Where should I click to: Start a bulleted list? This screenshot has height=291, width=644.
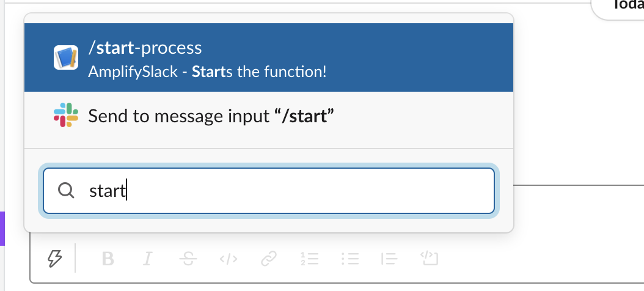pos(349,259)
